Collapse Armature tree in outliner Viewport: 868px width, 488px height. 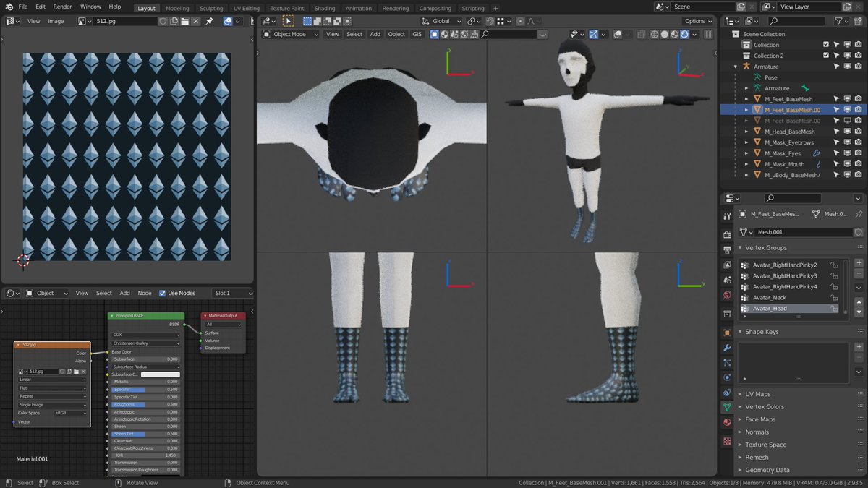736,67
